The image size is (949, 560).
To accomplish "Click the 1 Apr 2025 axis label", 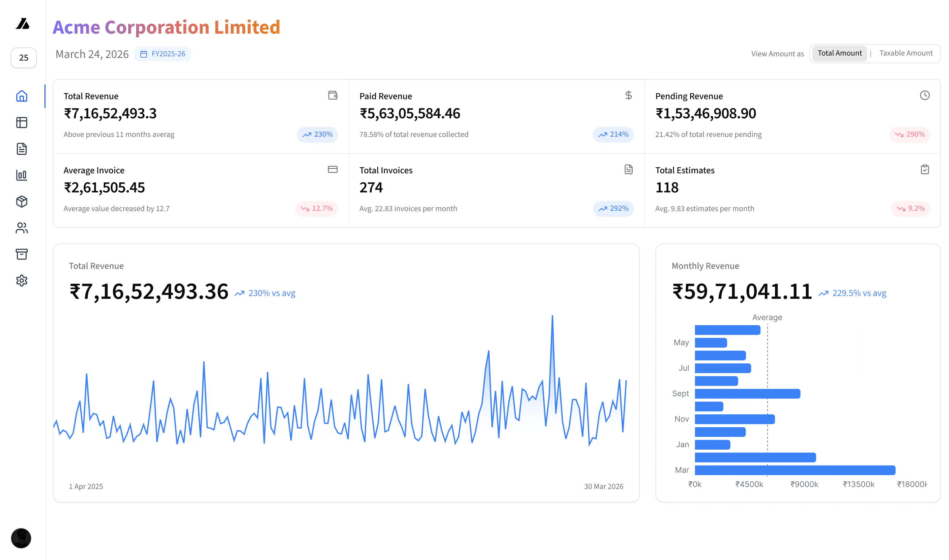I will (86, 487).
